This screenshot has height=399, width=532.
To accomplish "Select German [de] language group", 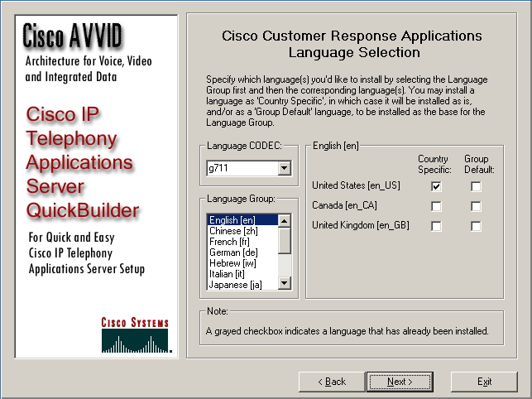I will point(242,252).
